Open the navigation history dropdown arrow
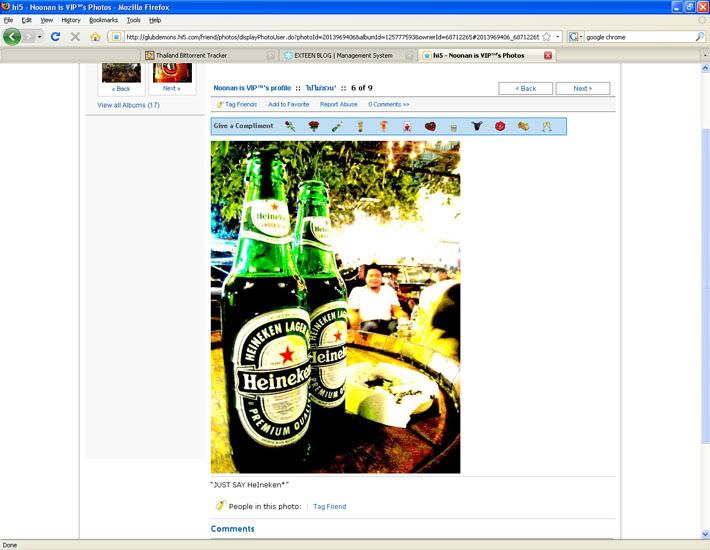 [40, 37]
